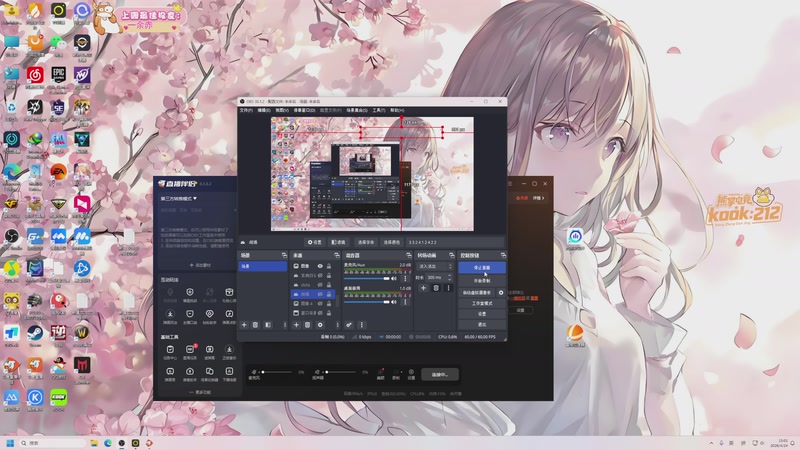Remove transition using Transitions trash icon
Screen dimensions: 800x450
click(436, 288)
